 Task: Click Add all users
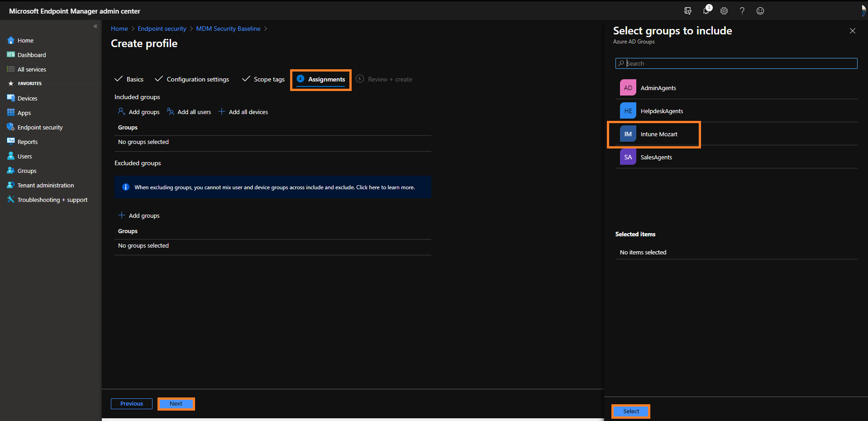click(189, 112)
